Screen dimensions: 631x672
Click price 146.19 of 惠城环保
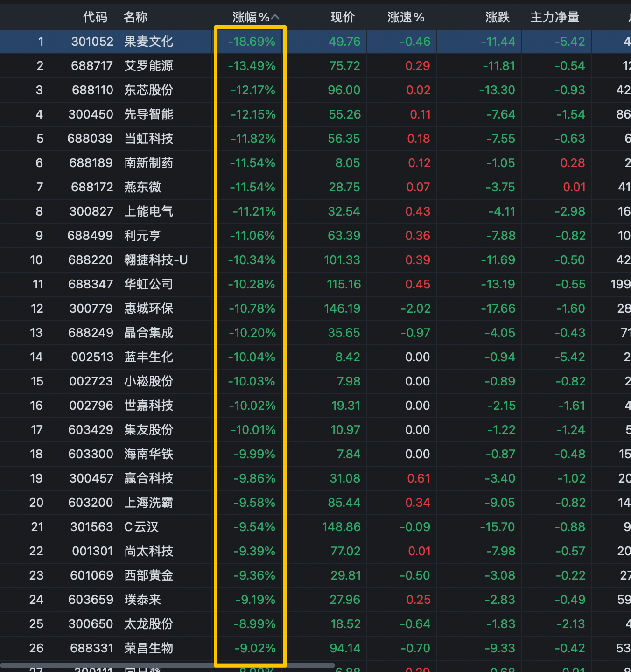pos(342,308)
